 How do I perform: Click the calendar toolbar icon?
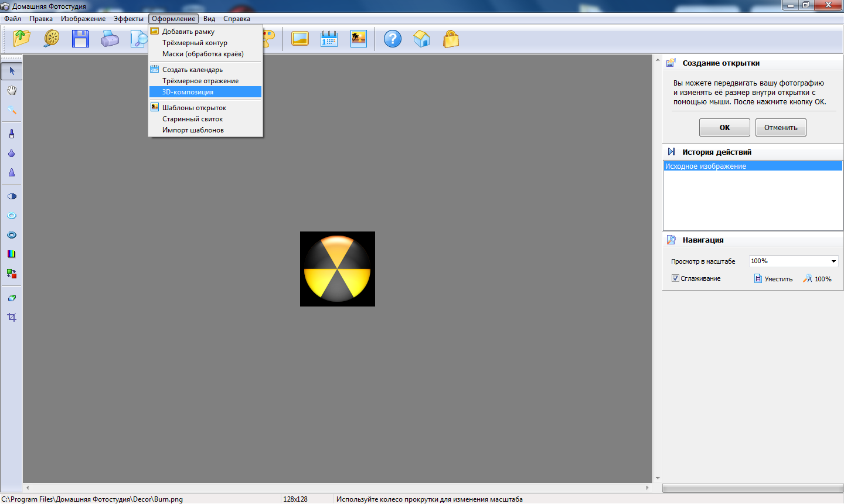point(329,39)
